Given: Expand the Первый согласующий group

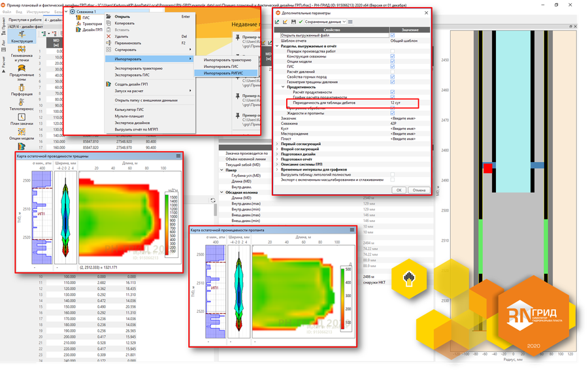Looking at the screenshot, I should pyautogui.click(x=277, y=143).
